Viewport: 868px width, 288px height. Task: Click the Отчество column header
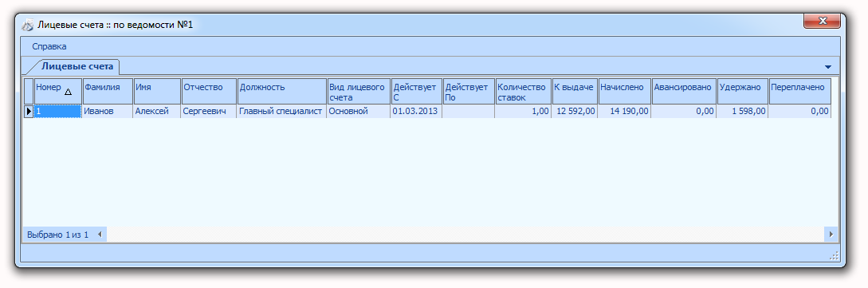(x=210, y=91)
